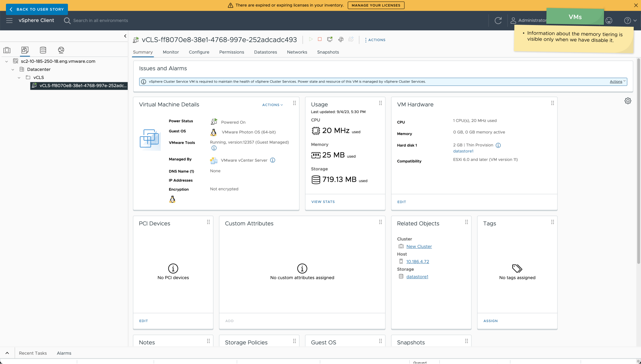Image resolution: width=641 pixels, height=364 pixels.
Task: Open the New Cluster link
Action: (419, 247)
